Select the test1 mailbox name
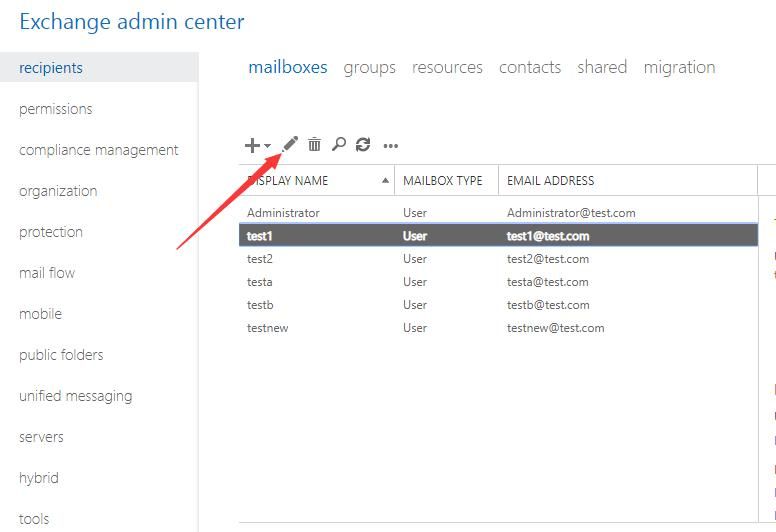This screenshot has width=776, height=532. point(259,236)
